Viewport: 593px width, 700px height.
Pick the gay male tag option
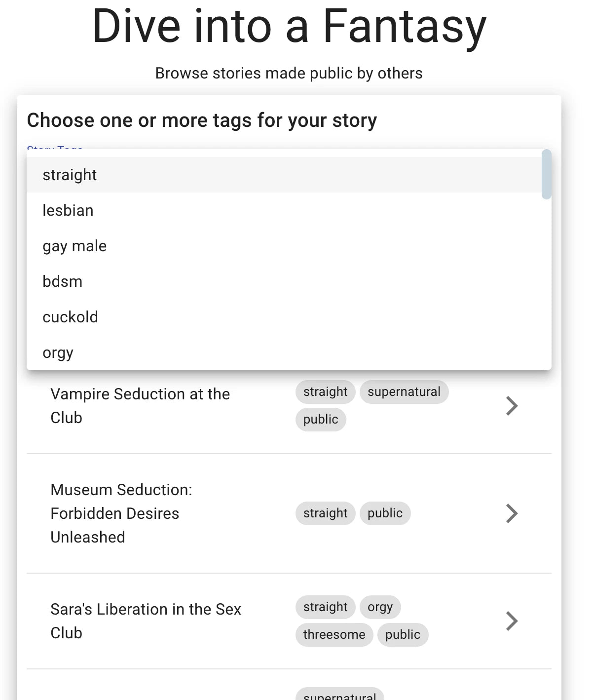pos(74,246)
